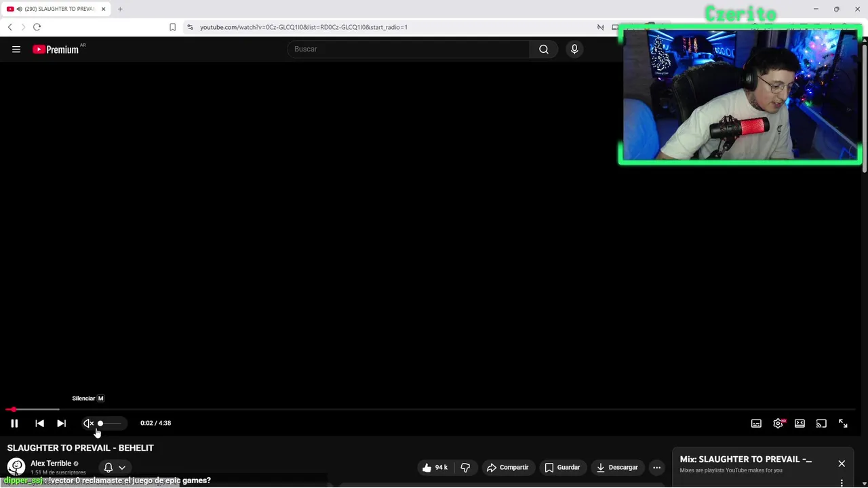Like the video with thumbs up

click(434, 467)
